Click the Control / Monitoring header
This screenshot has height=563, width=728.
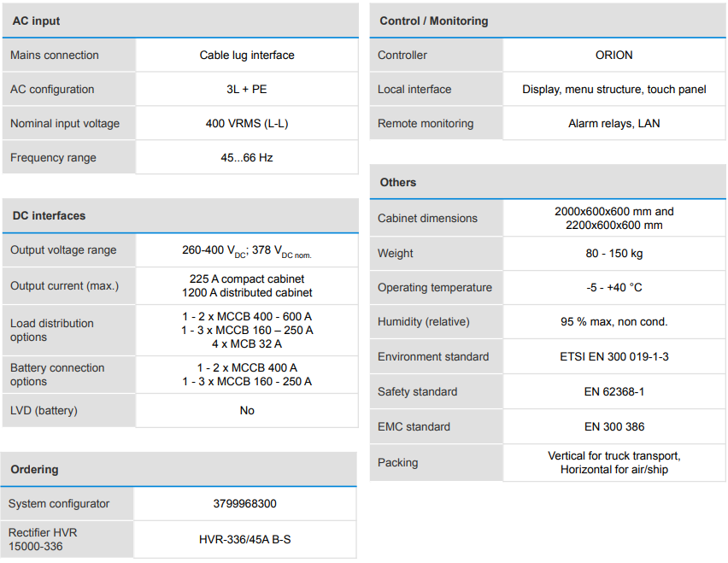434,21
